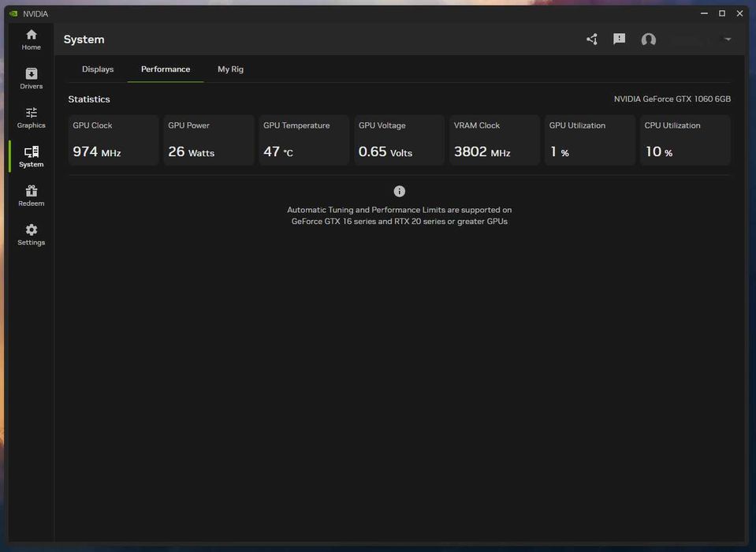Open the feedback message icon
This screenshot has height=552, width=756.
click(619, 39)
